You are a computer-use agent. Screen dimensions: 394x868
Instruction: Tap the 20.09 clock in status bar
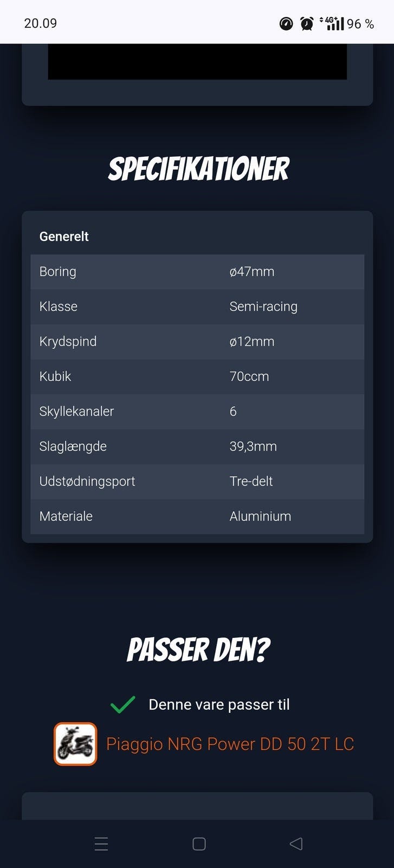point(41,23)
